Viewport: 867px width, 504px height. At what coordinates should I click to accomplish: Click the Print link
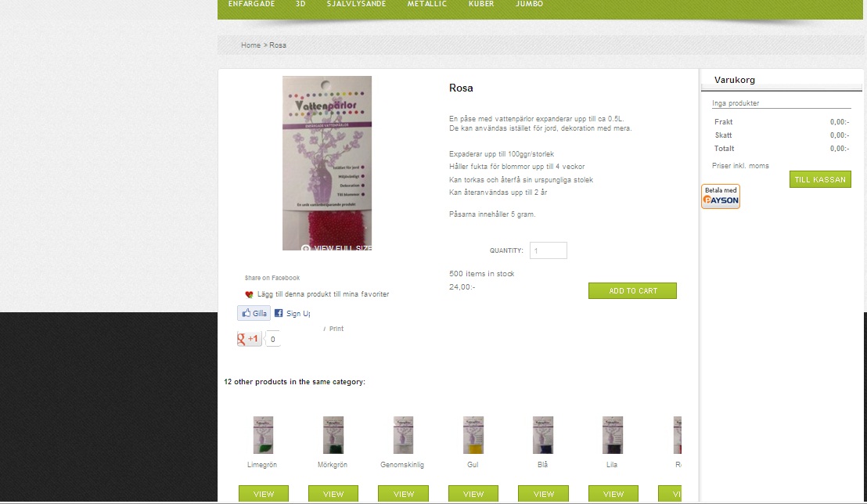(x=336, y=329)
